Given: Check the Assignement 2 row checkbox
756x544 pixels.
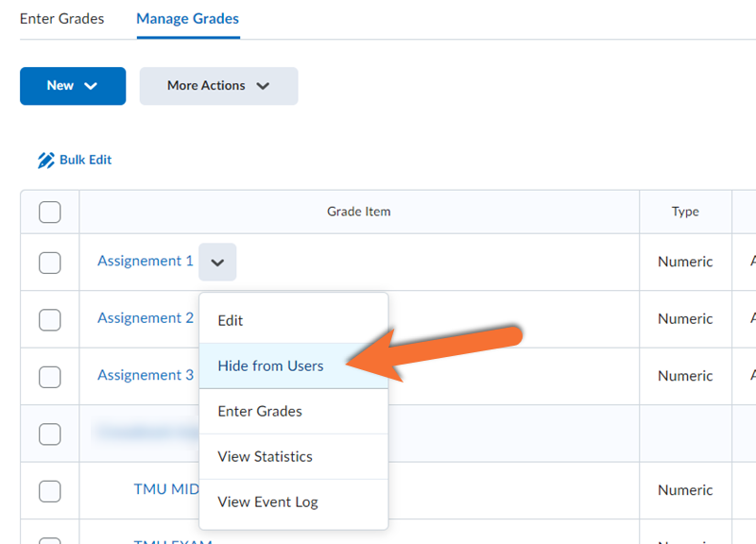Looking at the screenshot, I should [50, 320].
